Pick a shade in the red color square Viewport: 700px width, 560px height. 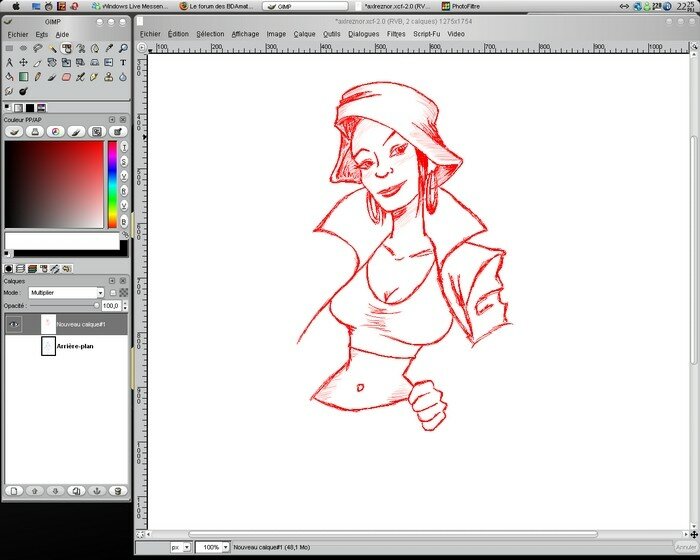click(54, 184)
